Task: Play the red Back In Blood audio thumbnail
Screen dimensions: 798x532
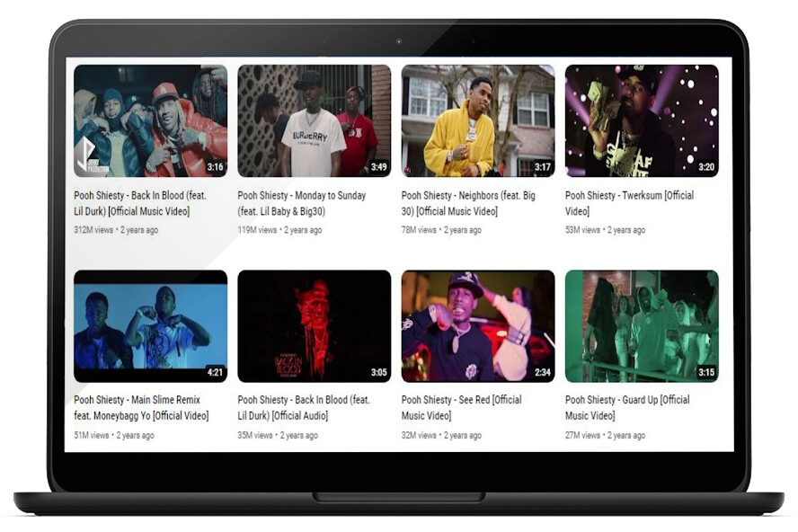Action: click(314, 326)
